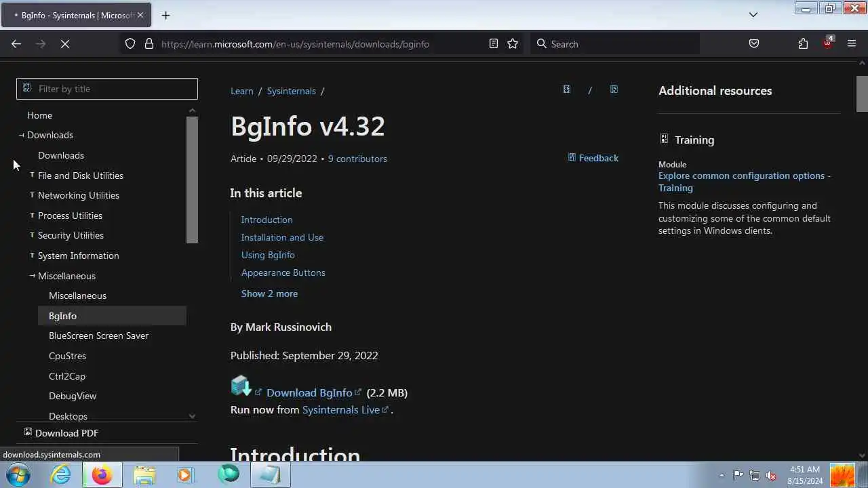Stop loading the page button
Screen dimensions: 868x488
point(65,43)
